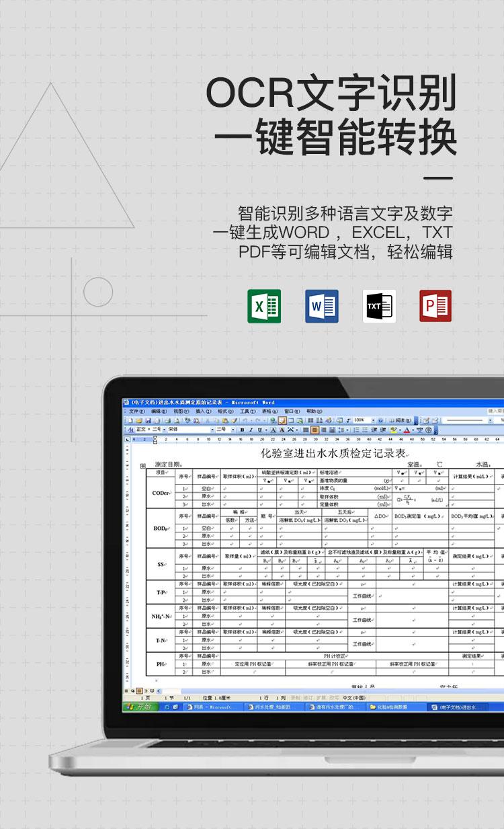The height and width of the screenshot is (829, 504).
Task: Open the 工具 menu
Action: (x=247, y=411)
